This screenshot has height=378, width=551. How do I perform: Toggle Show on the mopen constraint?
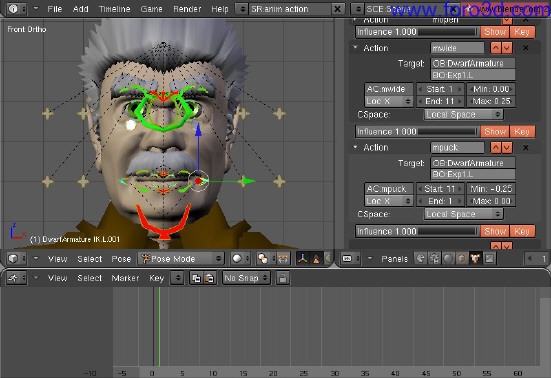tap(495, 32)
